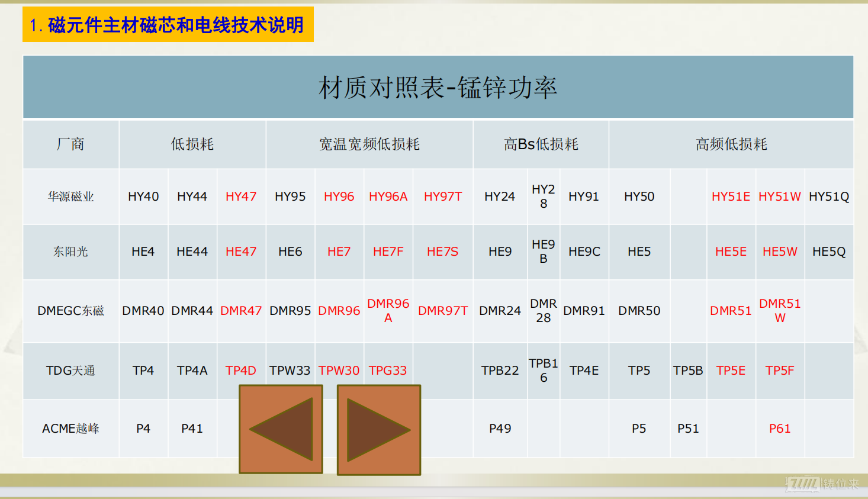
Task: Select cell HY24
Action: pyautogui.click(x=500, y=197)
